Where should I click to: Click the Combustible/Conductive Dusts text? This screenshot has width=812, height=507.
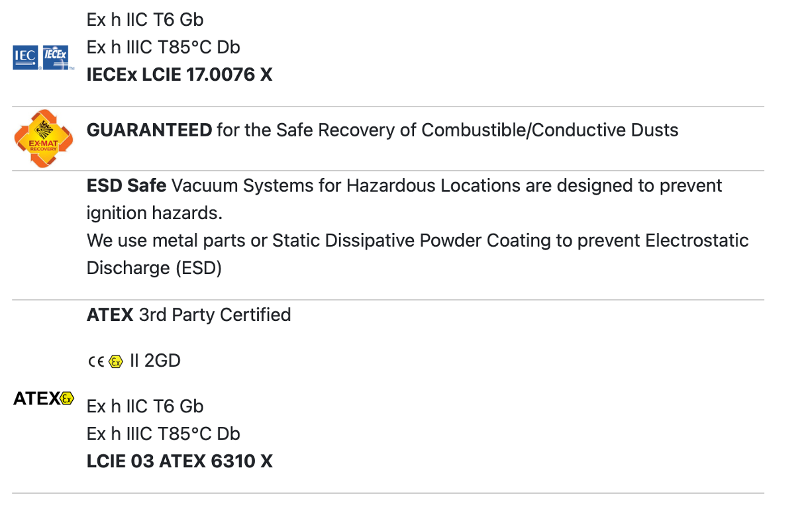click(550, 130)
